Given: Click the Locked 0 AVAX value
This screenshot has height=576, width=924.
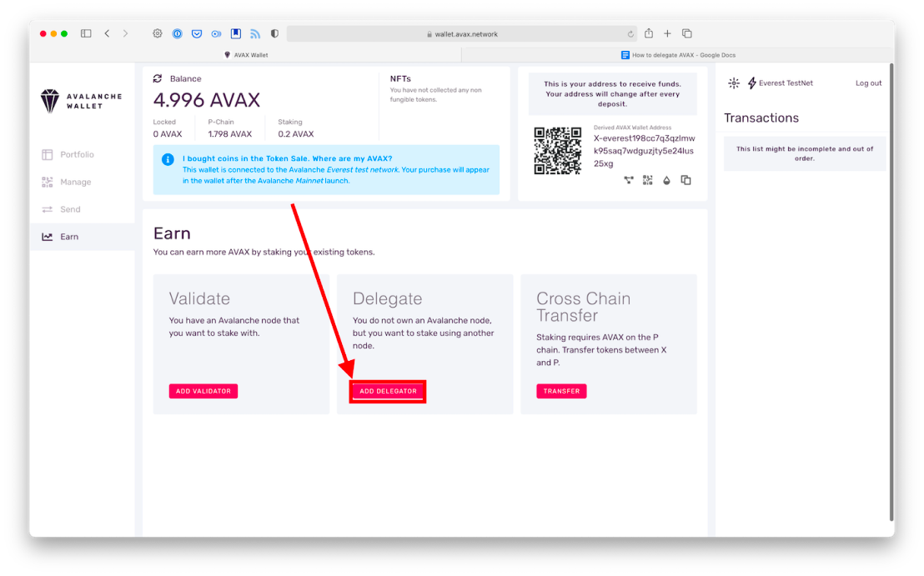Looking at the screenshot, I should tap(168, 134).
